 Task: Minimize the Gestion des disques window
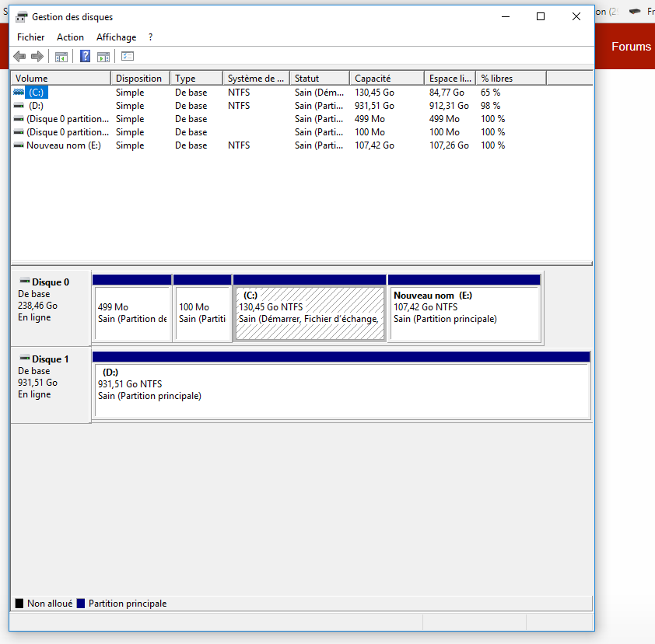click(x=506, y=16)
